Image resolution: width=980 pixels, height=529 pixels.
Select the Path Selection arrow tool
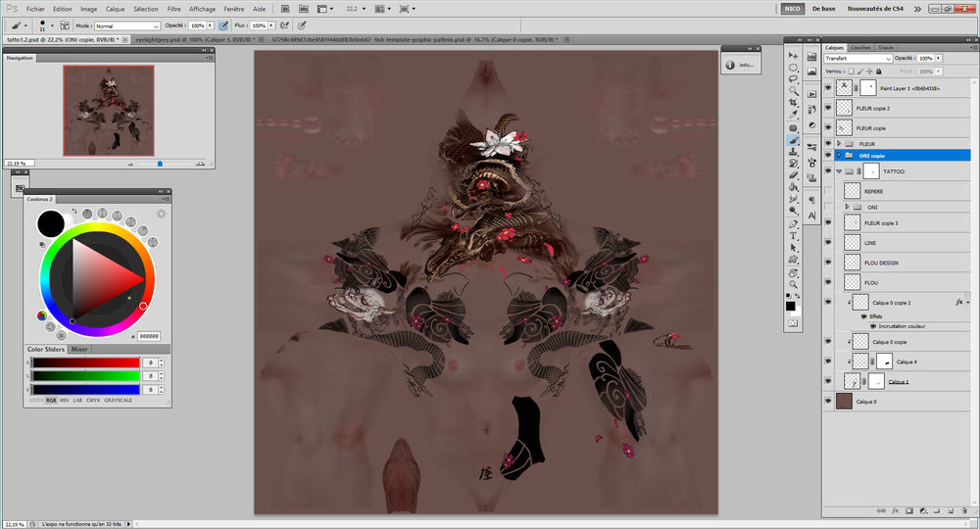coord(793,247)
